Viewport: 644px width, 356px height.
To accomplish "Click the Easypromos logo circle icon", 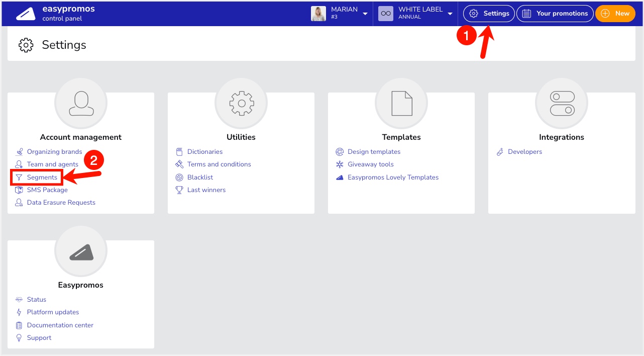I will point(81,252).
